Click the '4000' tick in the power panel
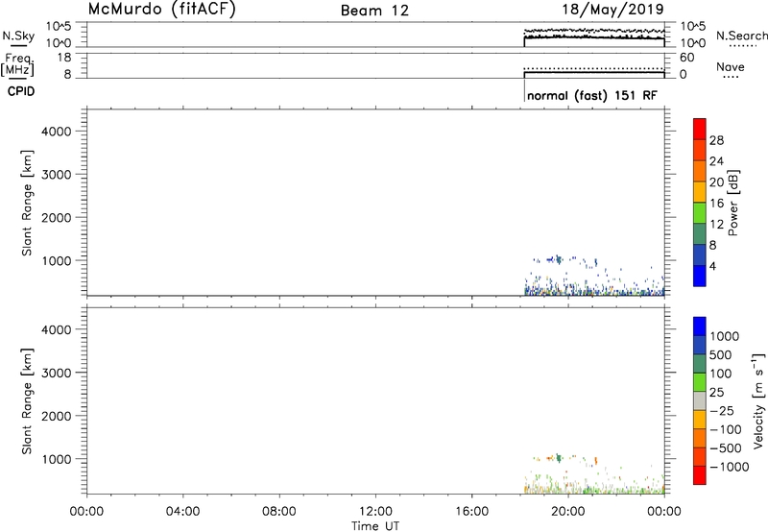Viewport: 768px width, 532px height. (57, 132)
